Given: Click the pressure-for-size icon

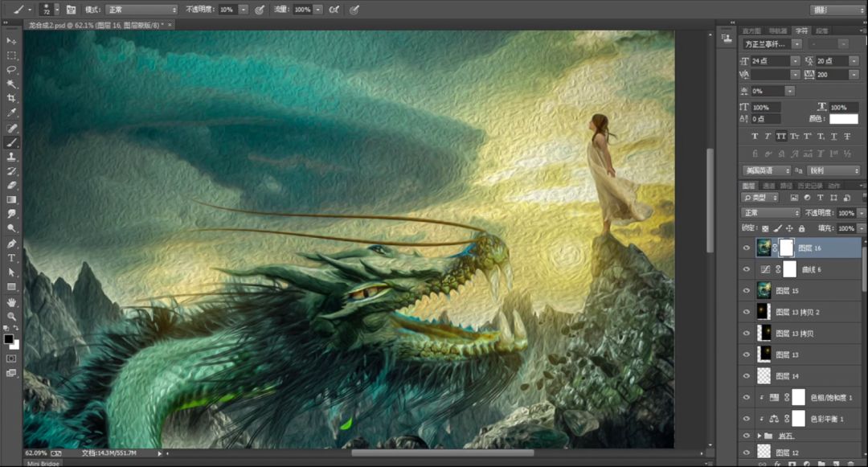Looking at the screenshot, I should 354,10.
